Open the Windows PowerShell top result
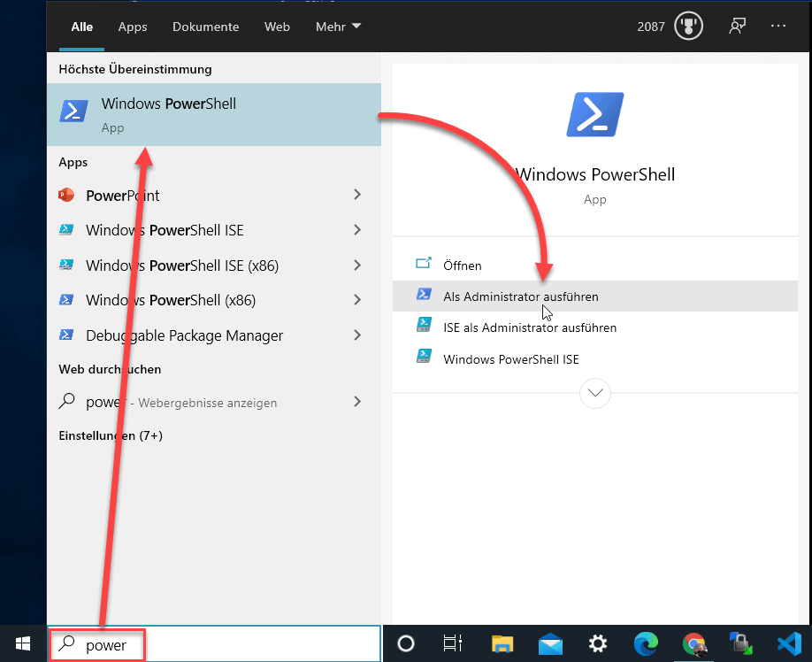Screen dimensions: 812x662 pyautogui.click(x=214, y=114)
